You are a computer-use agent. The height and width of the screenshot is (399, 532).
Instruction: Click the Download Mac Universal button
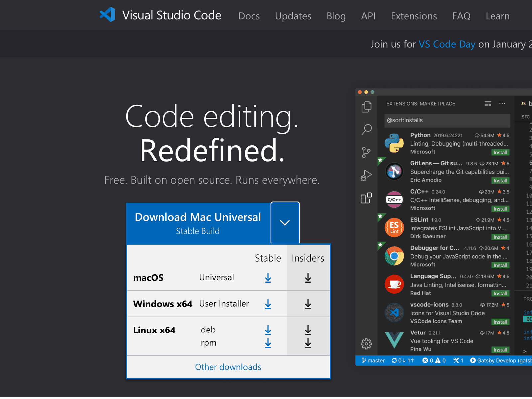tap(198, 223)
